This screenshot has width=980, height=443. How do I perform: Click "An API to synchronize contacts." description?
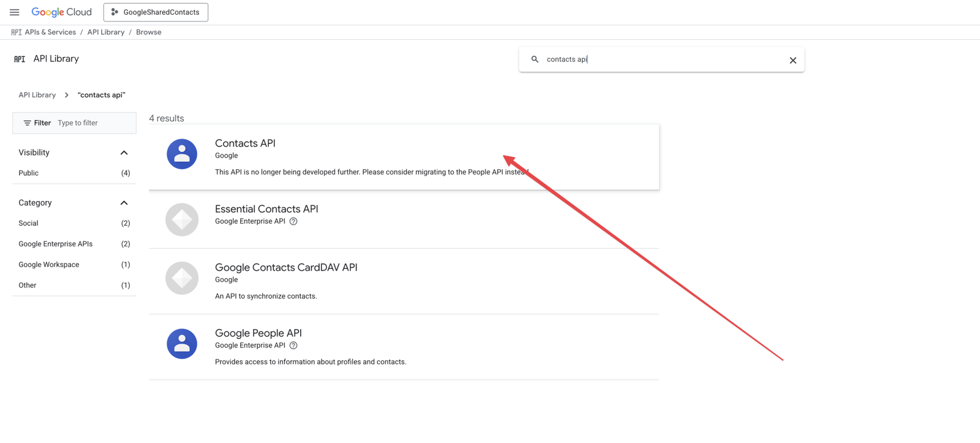click(266, 296)
